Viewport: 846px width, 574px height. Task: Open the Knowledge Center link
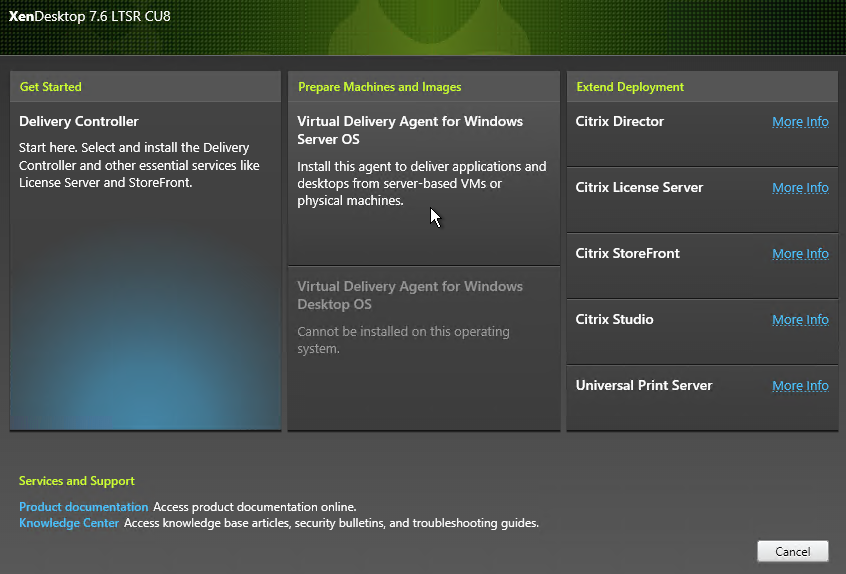pyautogui.click(x=69, y=523)
